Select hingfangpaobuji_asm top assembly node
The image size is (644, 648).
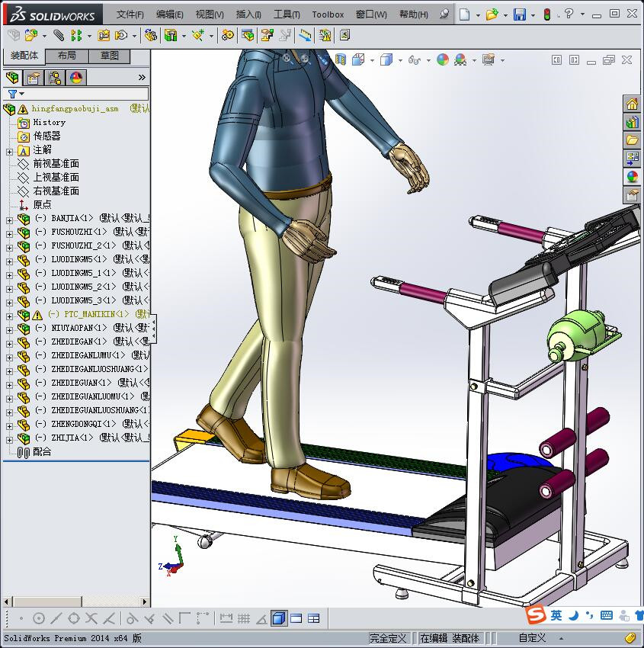pos(75,109)
